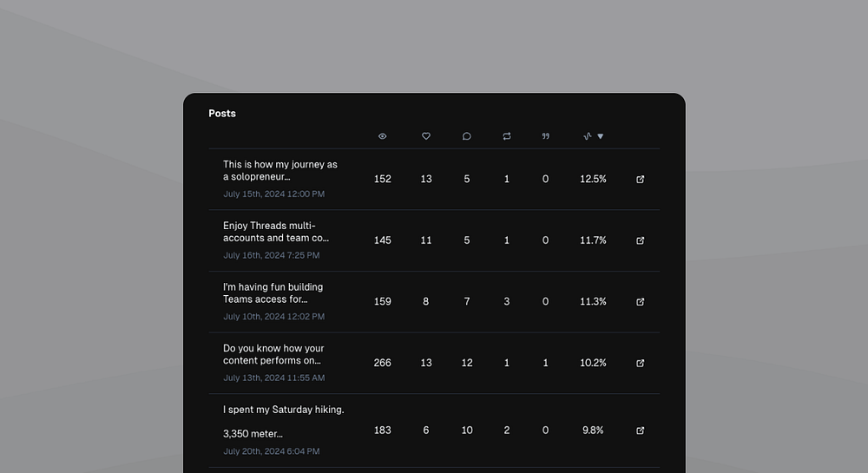
Task: Open the content performs post external link
Action: [641, 363]
